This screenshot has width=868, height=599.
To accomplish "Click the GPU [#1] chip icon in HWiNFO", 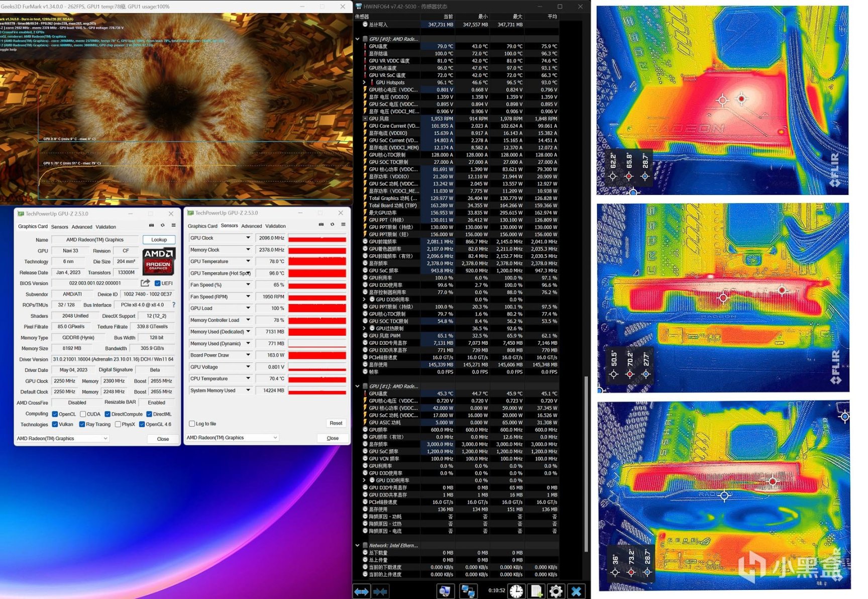I will click(365, 386).
